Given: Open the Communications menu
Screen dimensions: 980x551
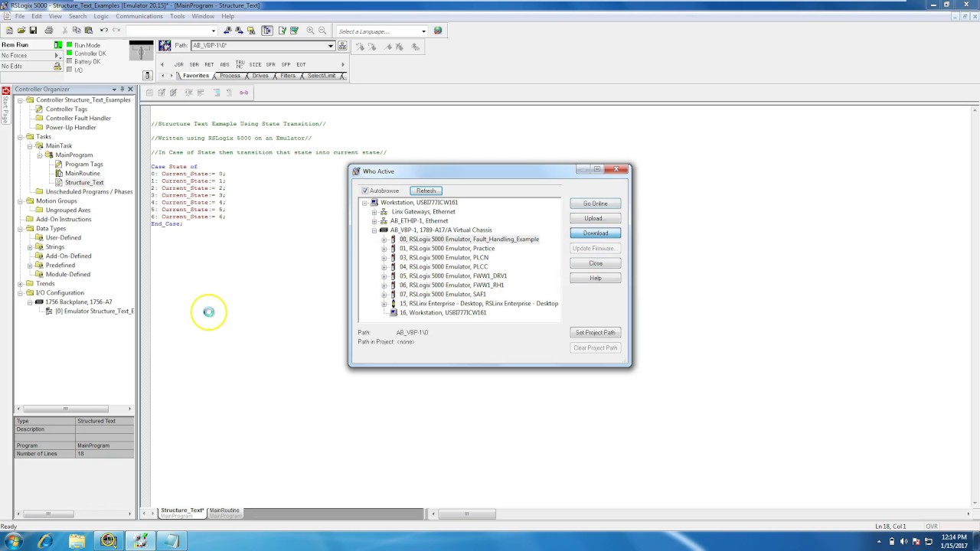Looking at the screenshot, I should tap(139, 16).
